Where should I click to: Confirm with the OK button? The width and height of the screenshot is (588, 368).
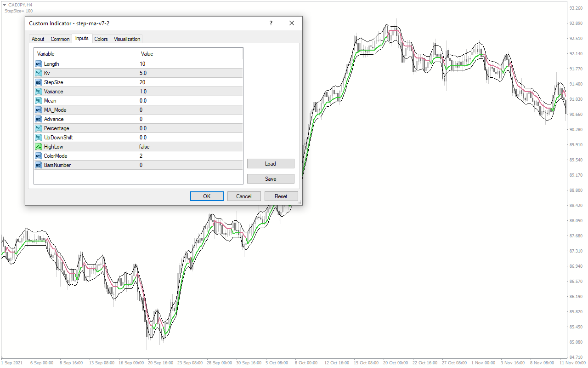pos(207,196)
